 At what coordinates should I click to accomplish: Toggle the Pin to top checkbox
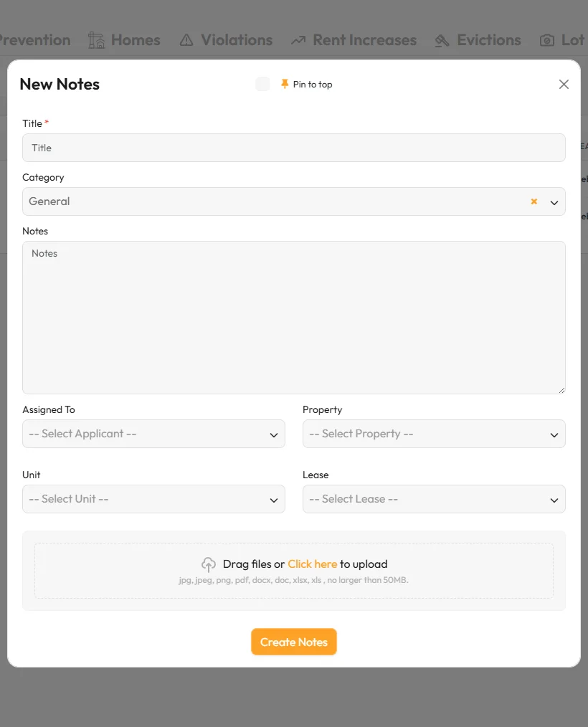tap(262, 84)
